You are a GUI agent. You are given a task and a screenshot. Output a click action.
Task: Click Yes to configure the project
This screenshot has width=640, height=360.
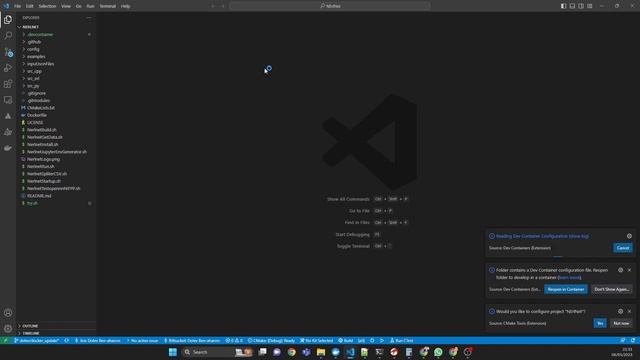click(600, 323)
